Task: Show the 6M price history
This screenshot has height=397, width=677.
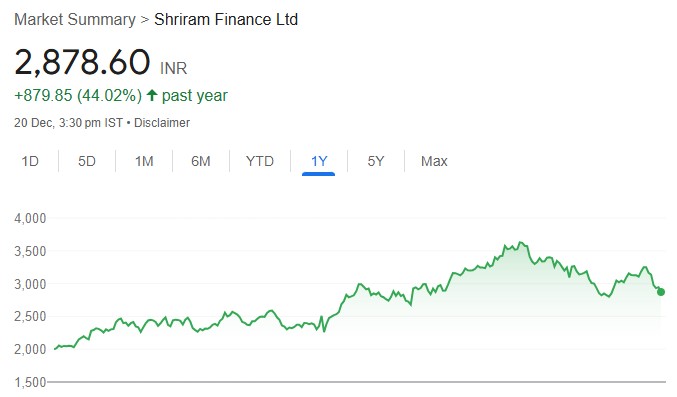Action: point(201,161)
